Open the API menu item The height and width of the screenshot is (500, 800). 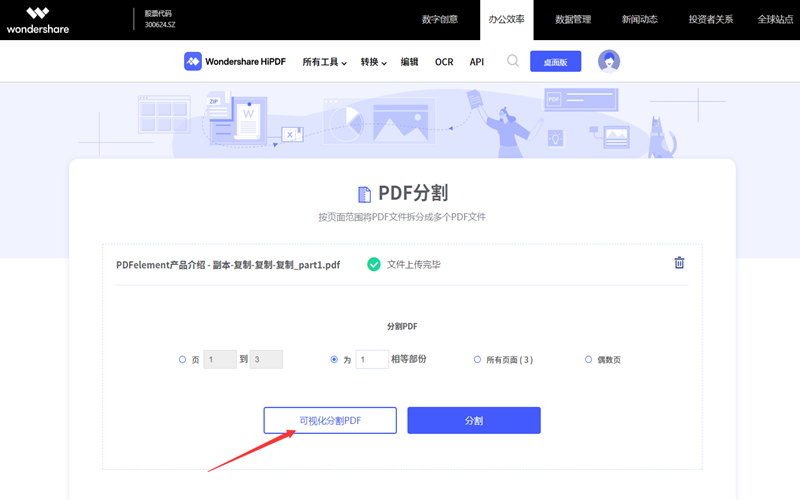click(x=477, y=62)
